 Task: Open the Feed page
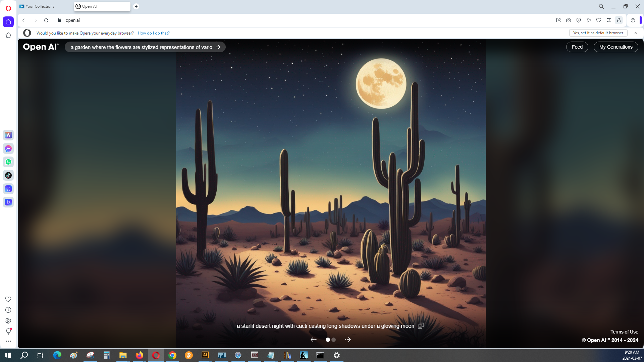[577, 47]
